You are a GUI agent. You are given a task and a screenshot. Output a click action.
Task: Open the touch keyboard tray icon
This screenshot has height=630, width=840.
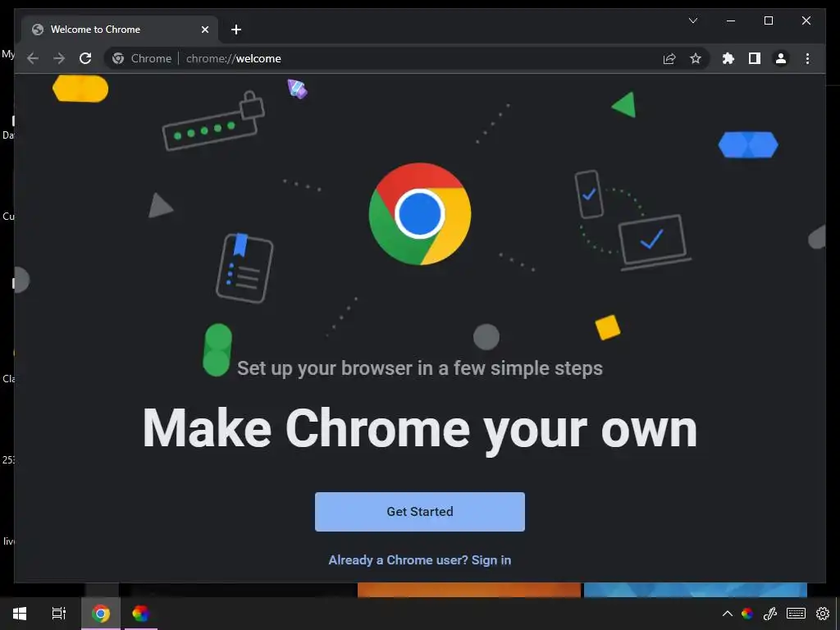[x=796, y=614]
